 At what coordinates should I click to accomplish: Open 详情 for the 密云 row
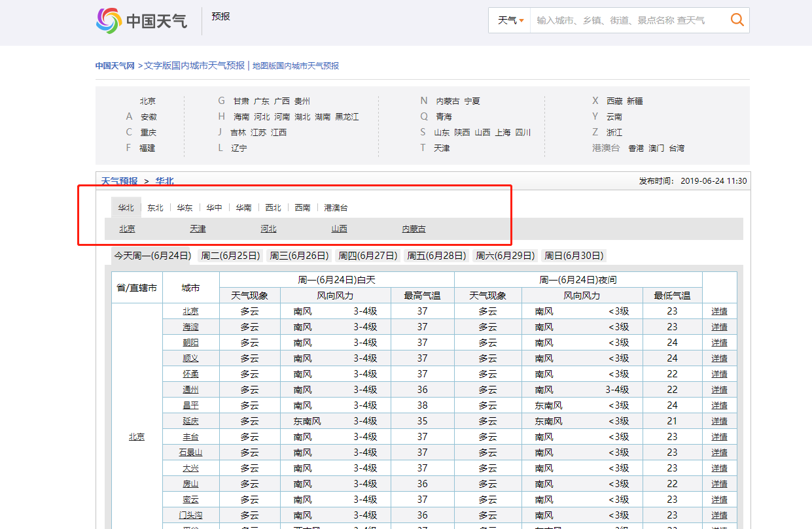tap(719, 500)
